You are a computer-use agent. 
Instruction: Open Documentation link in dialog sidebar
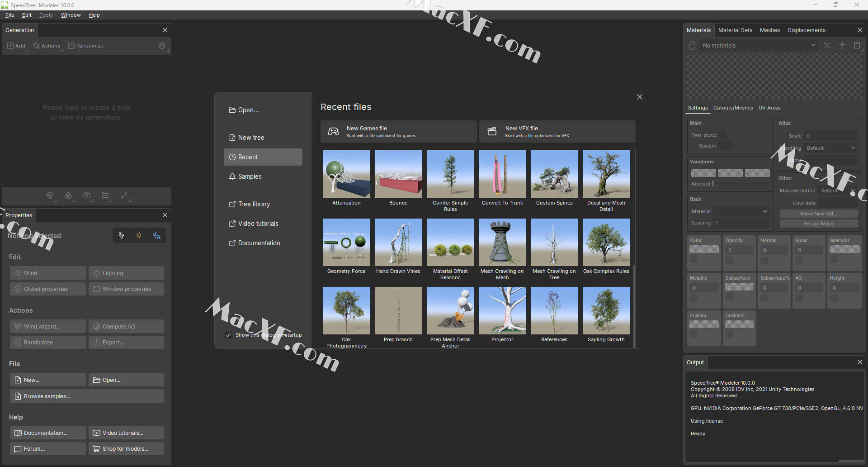pos(255,243)
